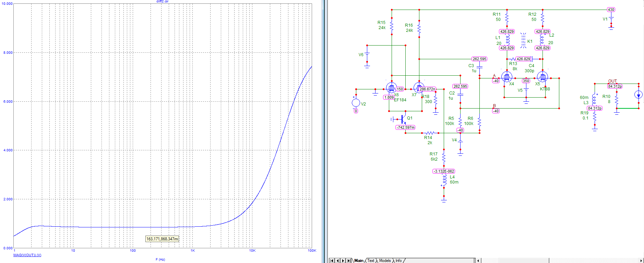Click the KT88 tube model label
The height and width of the screenshot is (263, 644).
pyautogui.click(x=545, y=89)
